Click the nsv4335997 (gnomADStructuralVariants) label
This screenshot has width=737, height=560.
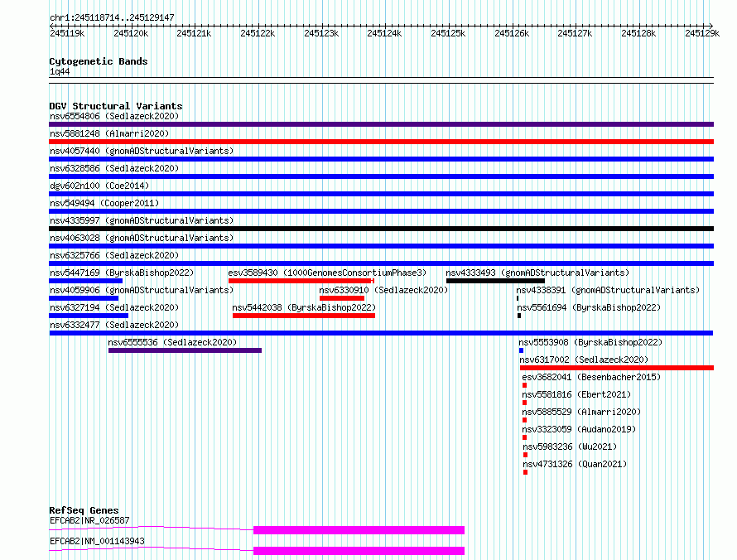(142, 220)
